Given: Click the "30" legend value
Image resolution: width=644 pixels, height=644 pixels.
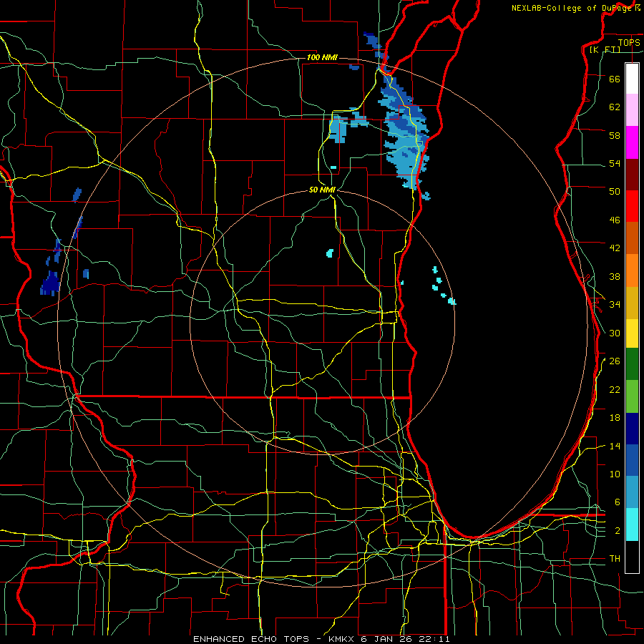Looking at the screenshot, I should [x=615, y=333].
